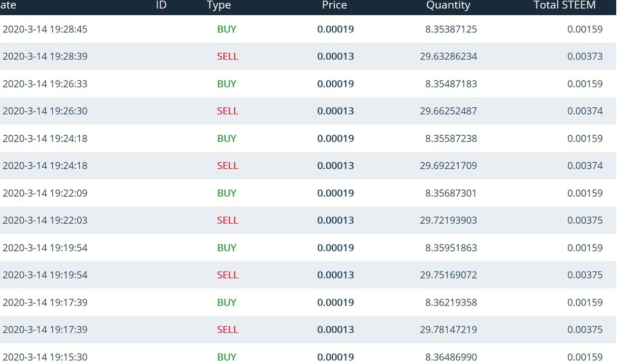Select quantity value 29.66252487
630x364 pixels.
click(x=448, y=111)
